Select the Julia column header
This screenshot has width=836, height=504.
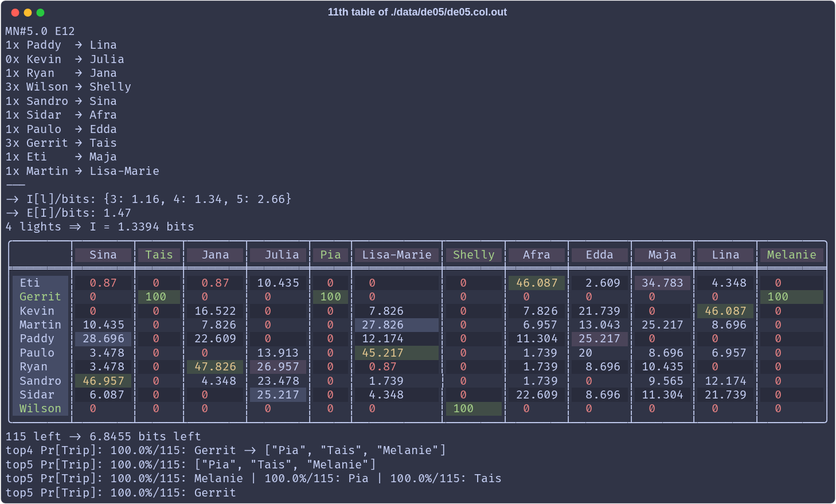point(278,255)
